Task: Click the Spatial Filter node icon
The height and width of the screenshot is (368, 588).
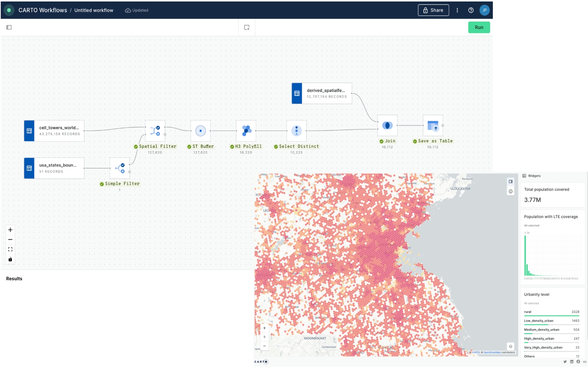Action: (x=155, y=130)
